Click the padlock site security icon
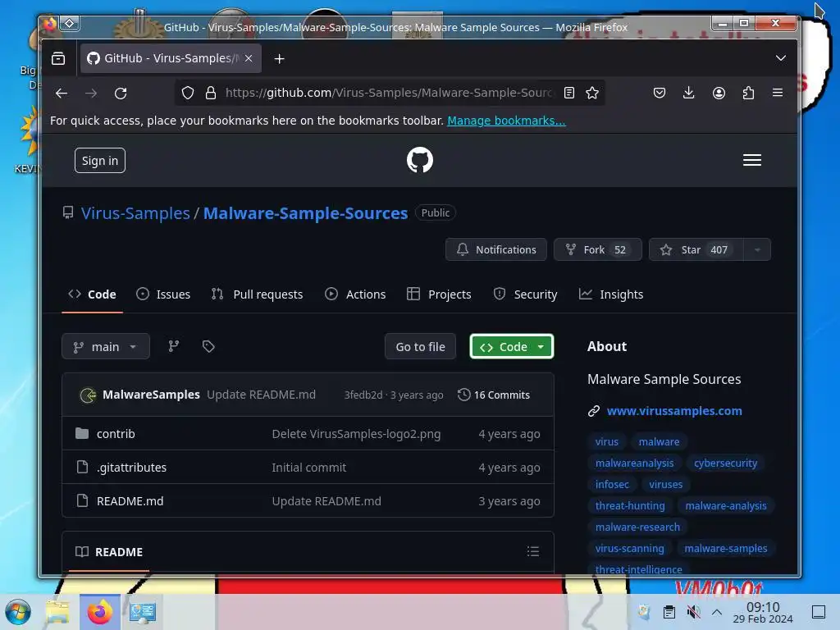The height and width of the screenshot is (630, 840). (211, 94)
